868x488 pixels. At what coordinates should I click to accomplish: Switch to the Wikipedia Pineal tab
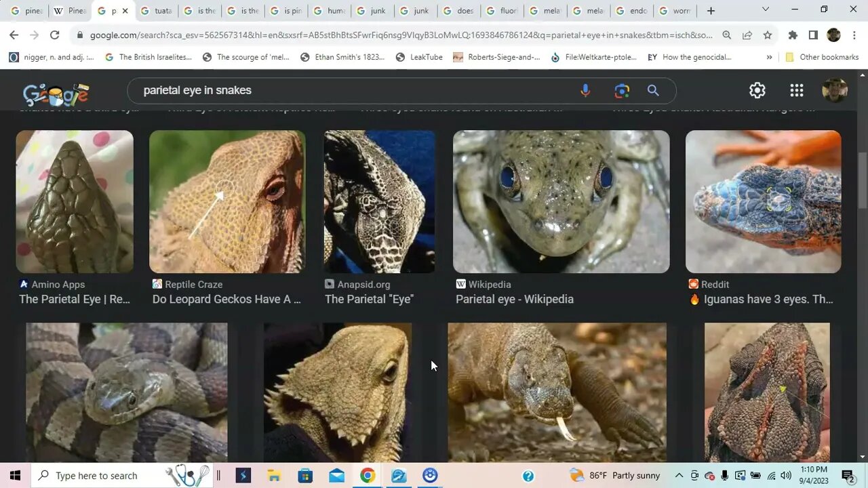tap(69, 11)
